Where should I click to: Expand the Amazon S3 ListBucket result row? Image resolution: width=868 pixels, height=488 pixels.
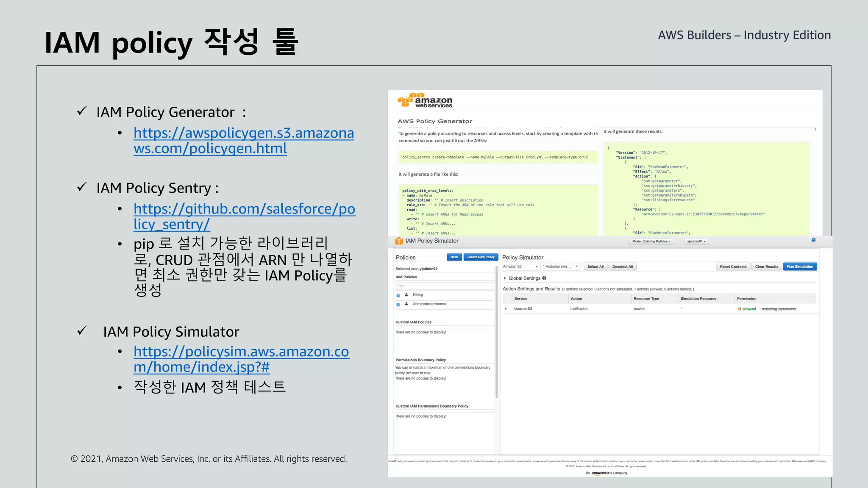506,309
